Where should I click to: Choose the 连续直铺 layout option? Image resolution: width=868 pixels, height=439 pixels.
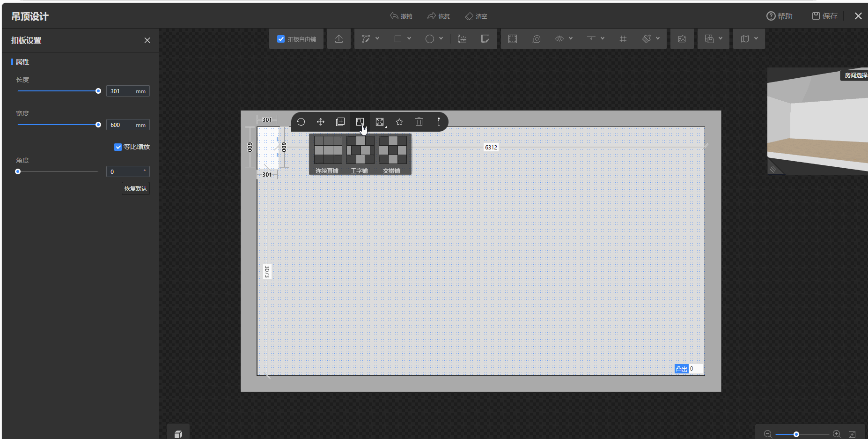(x=327, y=154)
